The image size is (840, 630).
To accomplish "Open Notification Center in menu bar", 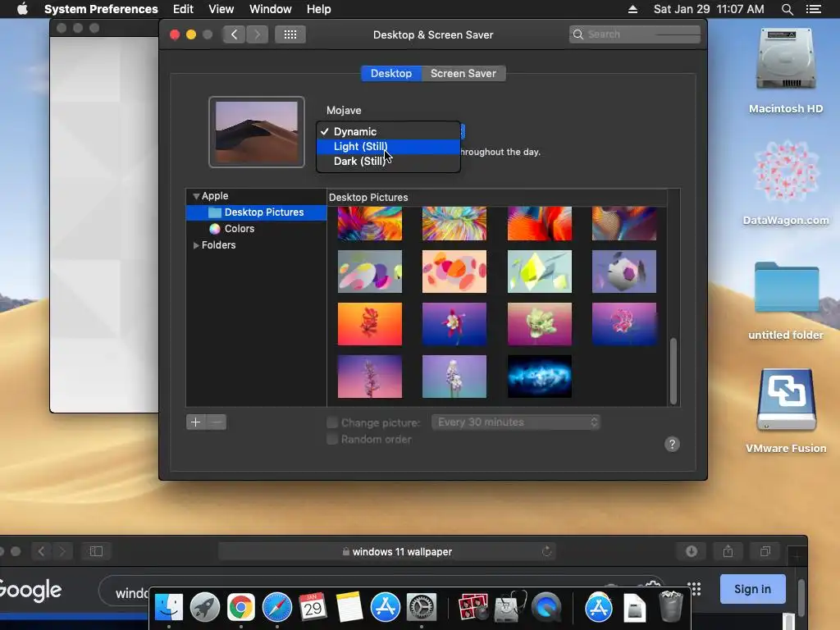I will tap(813, 9).
